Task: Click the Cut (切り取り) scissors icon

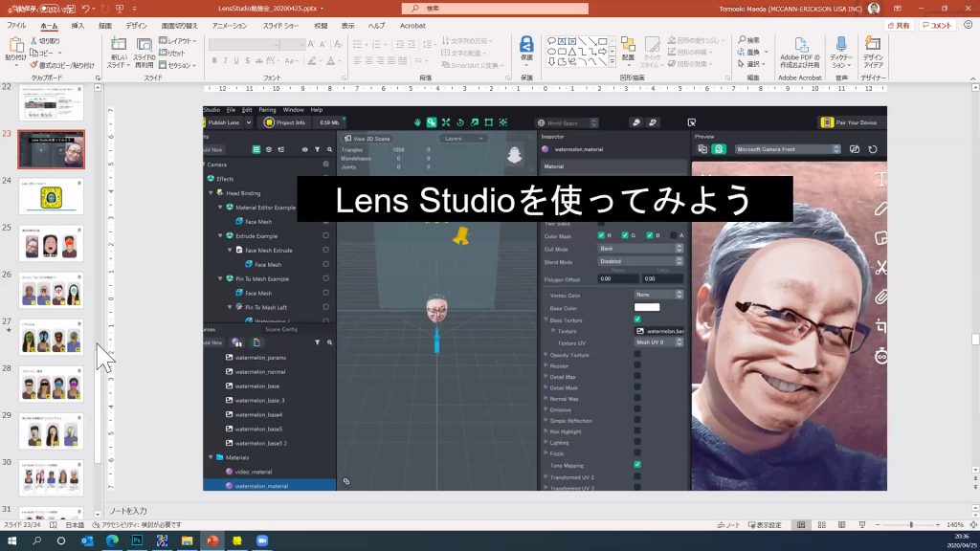Action: point(33,40)
